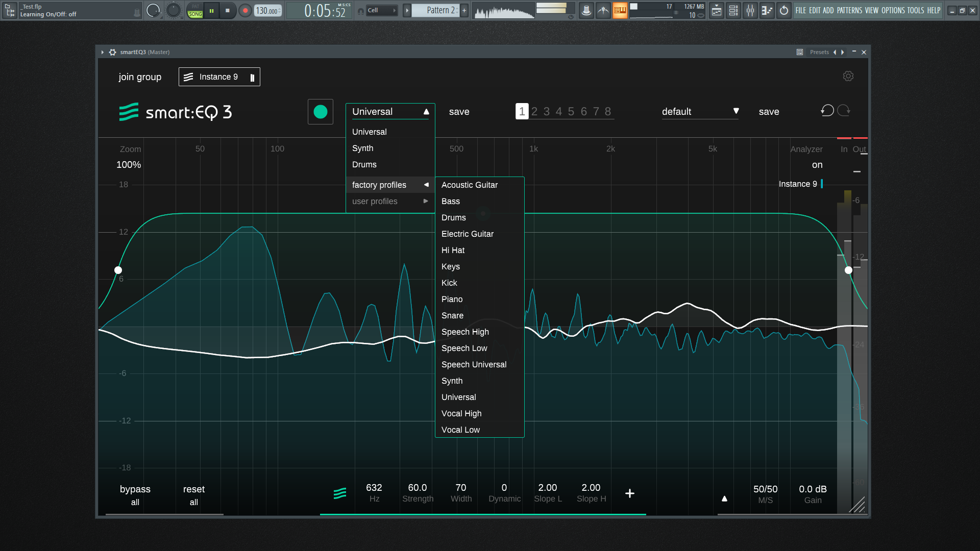Open the Instance 9 name field
The image size is (980, 551).
(219, 77)
